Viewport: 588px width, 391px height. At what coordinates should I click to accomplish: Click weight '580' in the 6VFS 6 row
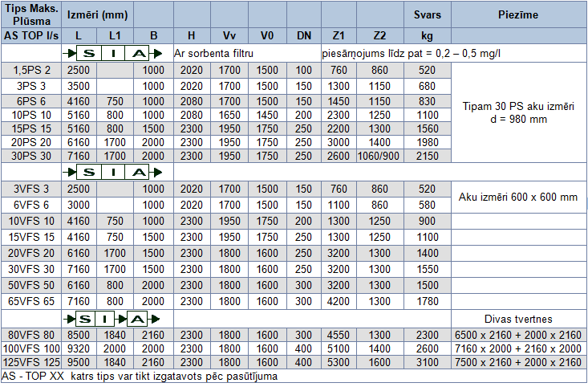427,205
